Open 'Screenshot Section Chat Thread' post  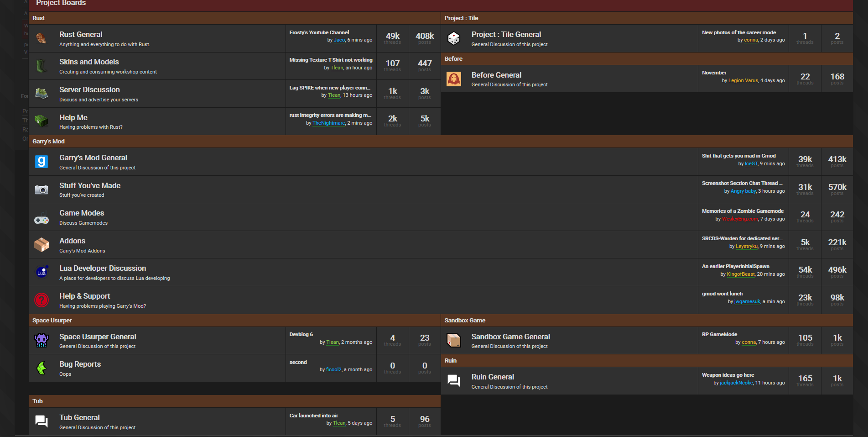click(x=742, y=183)
